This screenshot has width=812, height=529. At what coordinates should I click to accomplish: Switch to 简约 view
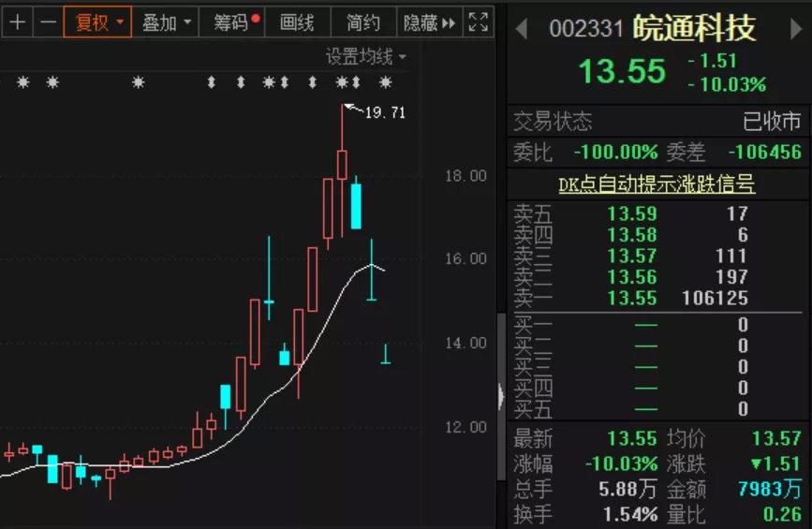tap(363, 22)
